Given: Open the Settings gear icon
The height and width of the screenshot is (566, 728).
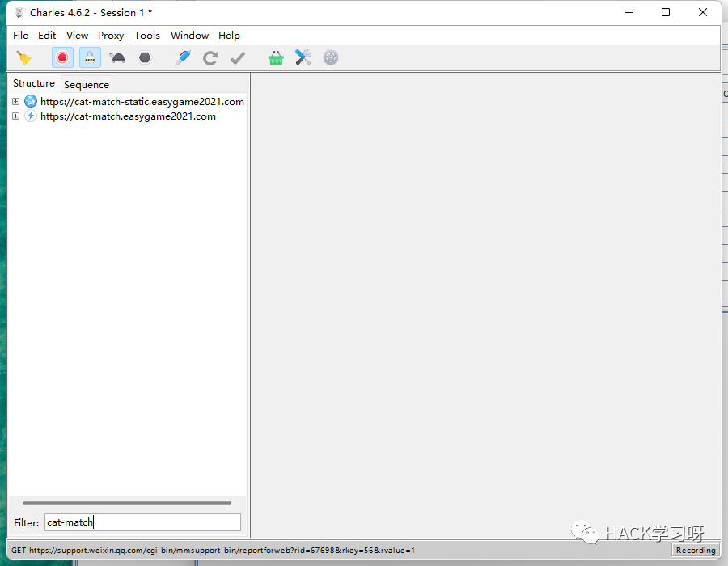Looking at the screenshot, I should click(x=331, y=57).
